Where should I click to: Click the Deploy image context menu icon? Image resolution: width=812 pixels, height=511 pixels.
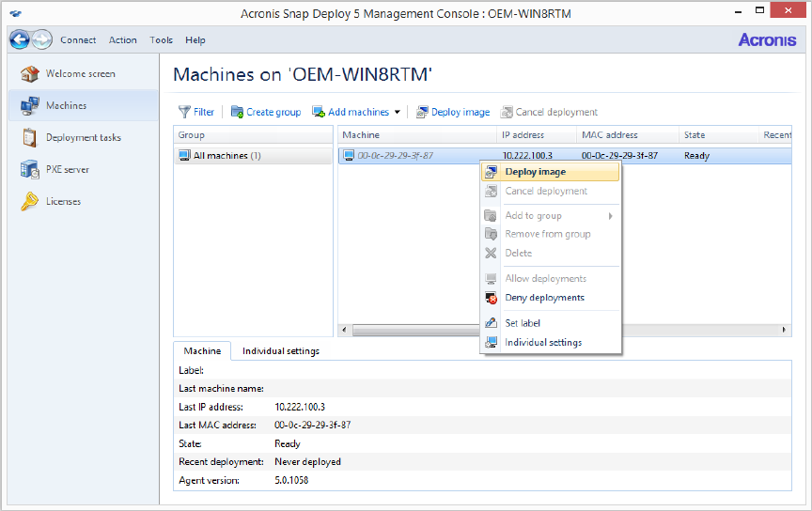tap(491, 172)
